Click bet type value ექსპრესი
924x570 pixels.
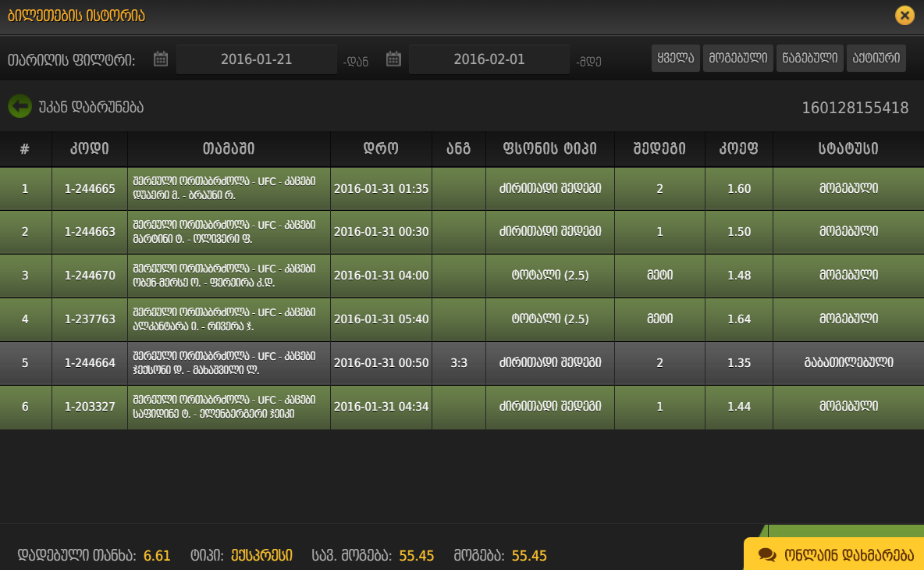261,555
